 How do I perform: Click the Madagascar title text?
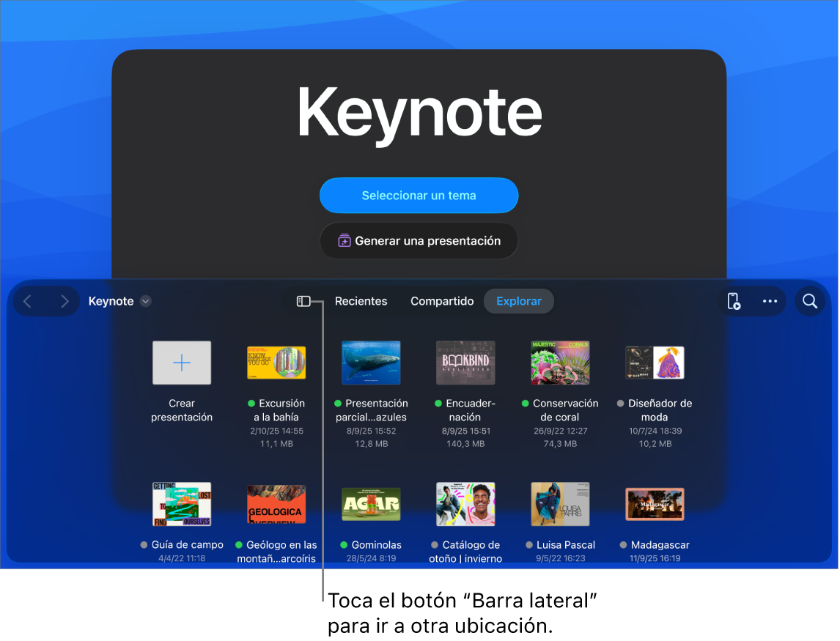(660, 544)
